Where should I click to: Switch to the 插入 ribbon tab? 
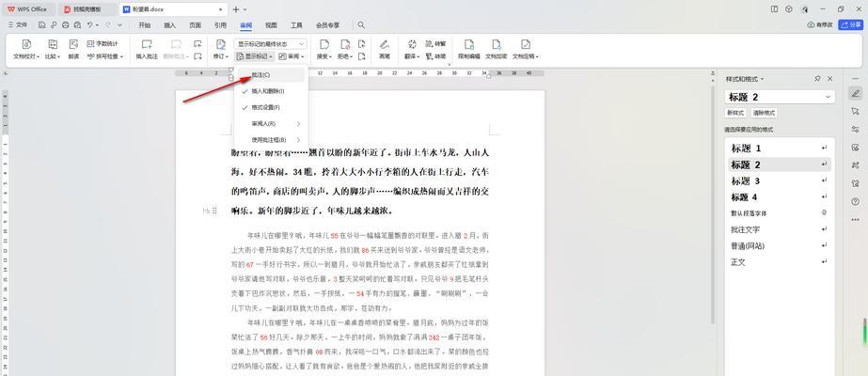click(x=170, y=24)
